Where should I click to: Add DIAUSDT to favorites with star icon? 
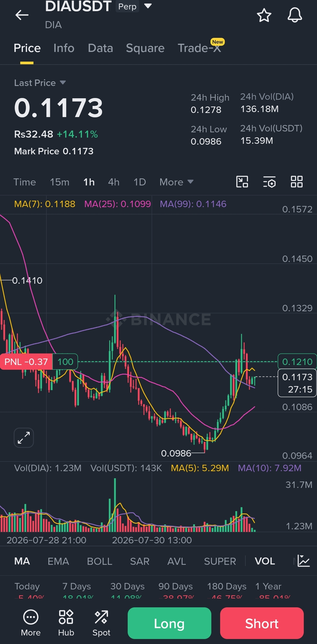click(264, 15)
